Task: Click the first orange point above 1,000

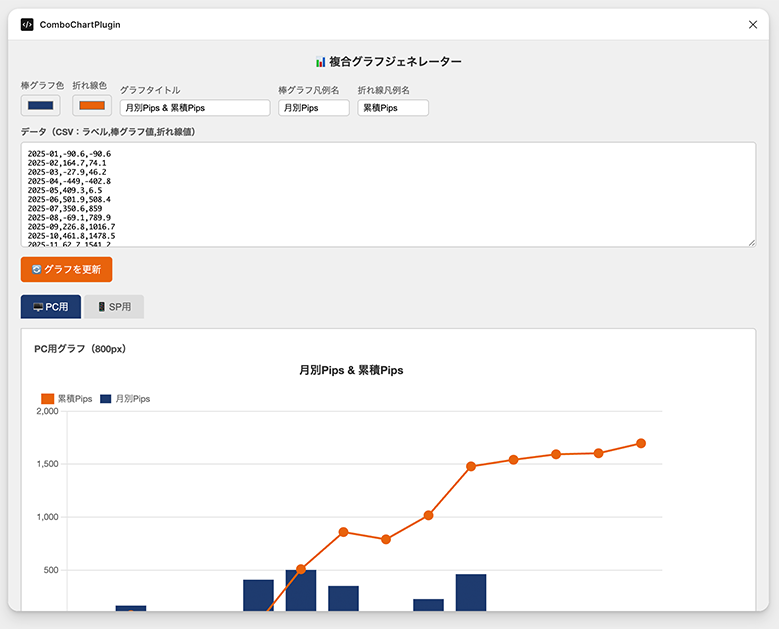Action: (428, 515)
